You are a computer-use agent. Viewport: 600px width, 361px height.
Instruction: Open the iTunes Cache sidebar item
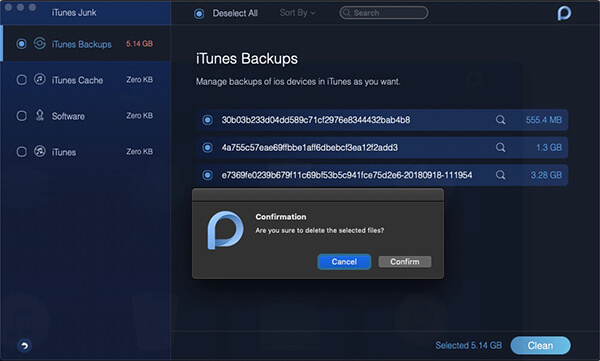click(85, 79)
